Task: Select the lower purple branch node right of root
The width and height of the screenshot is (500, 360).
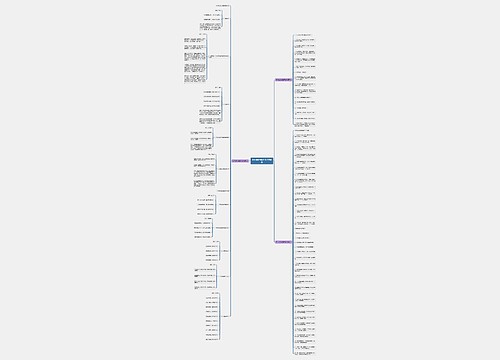Action: [x=283, y=242]
